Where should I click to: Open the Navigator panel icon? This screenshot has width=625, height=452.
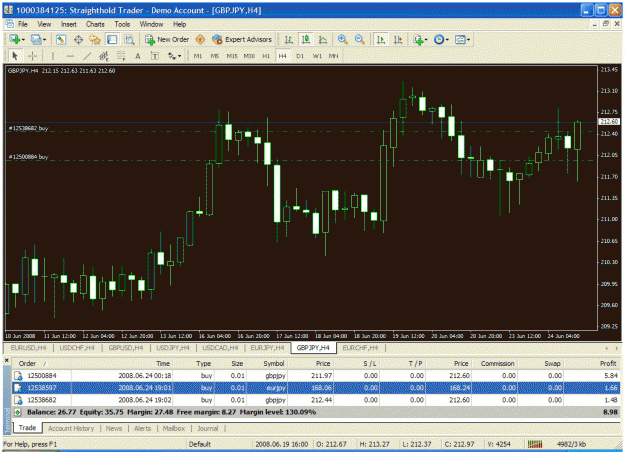coord(95,39)
